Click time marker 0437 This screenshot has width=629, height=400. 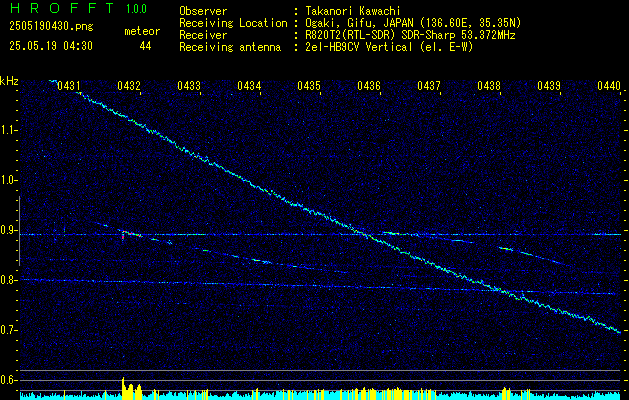tap(429, 85)
